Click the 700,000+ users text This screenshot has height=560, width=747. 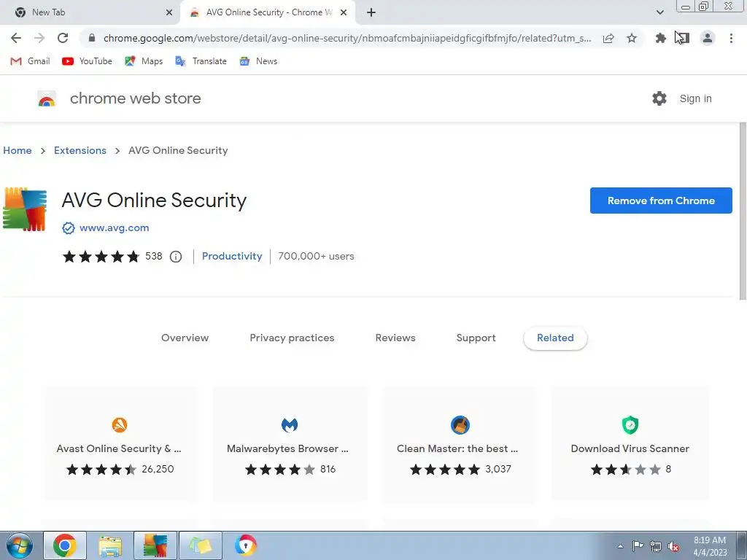tap(316, 256)
